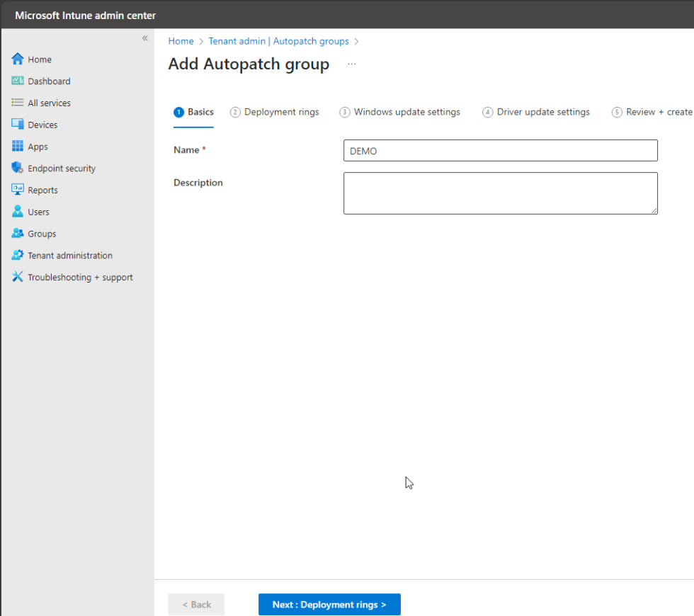Open the Apps section
694x616 pixels.
39,146
